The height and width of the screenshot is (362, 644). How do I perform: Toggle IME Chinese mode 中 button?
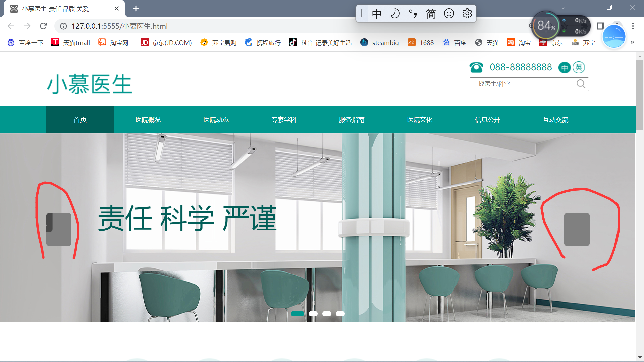tap(377, 14)
